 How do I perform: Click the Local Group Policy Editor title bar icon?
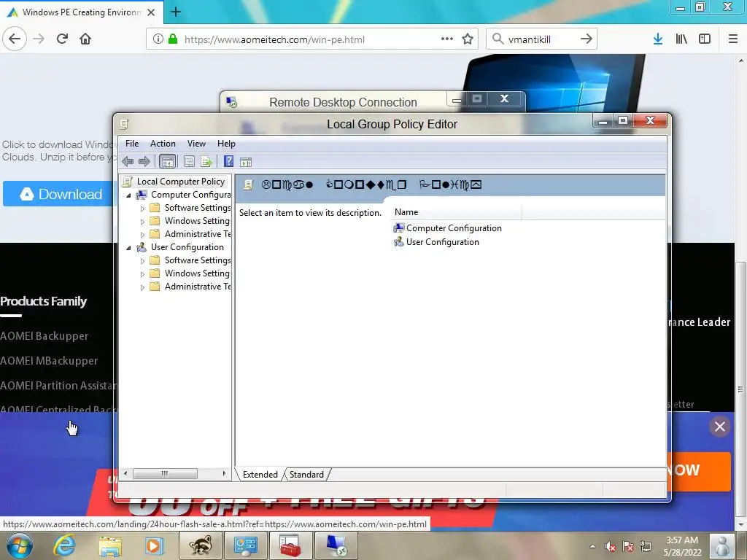124,124
